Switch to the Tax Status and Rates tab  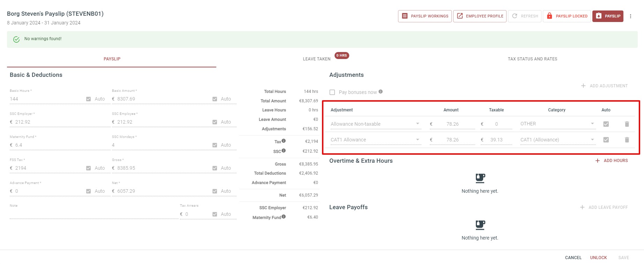click(532, 59)
